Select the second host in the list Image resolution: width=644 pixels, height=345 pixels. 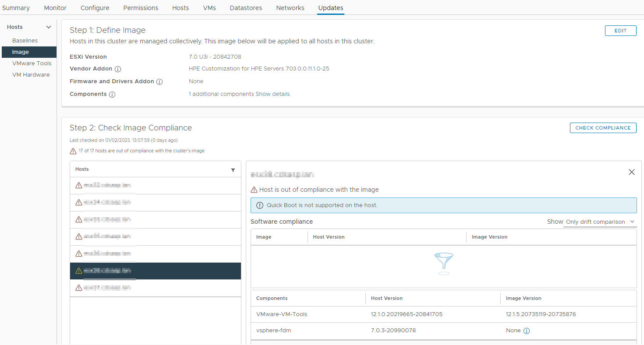(x=156, y=203)
